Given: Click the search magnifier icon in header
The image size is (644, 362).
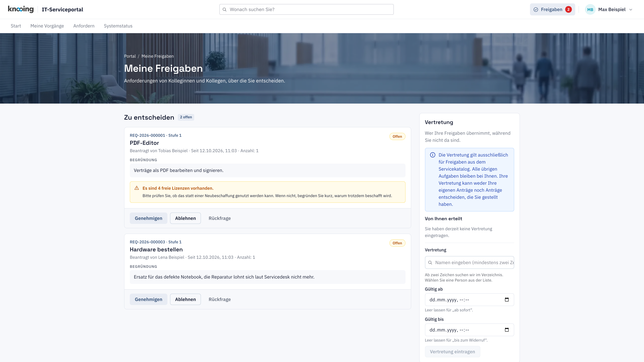Looking at the screenshot, I should tap(225, 10).
